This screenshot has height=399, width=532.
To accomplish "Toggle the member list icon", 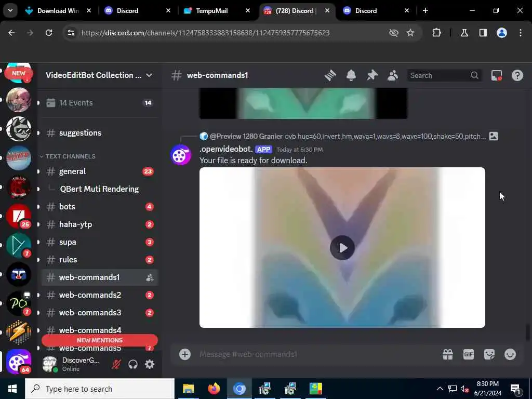I will pos(393,75).
